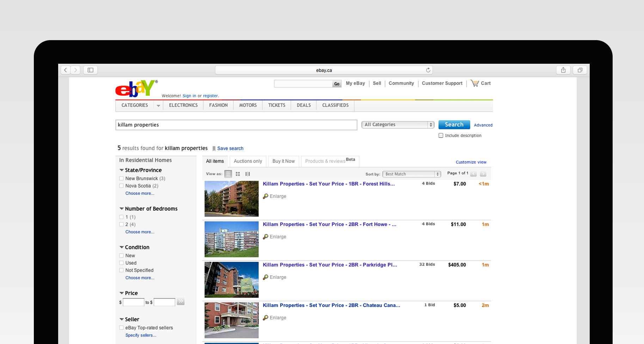Open the Sort by Best Match dropdown
The image size is (644, 344).
411,174
